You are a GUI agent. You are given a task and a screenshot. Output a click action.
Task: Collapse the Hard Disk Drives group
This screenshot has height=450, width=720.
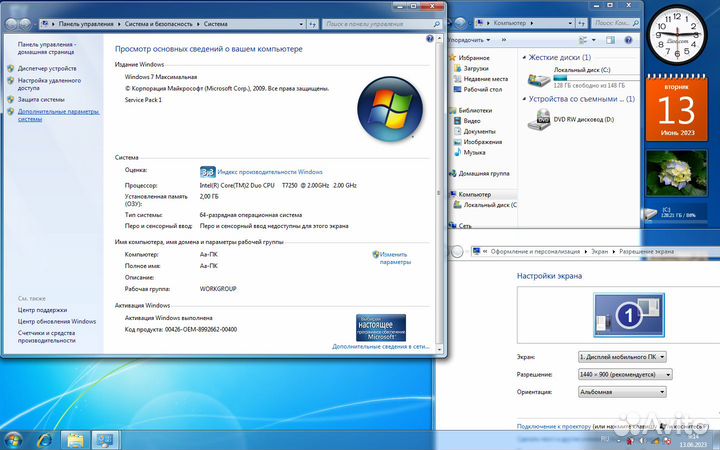pyautogui.click(x=524, y=57)
